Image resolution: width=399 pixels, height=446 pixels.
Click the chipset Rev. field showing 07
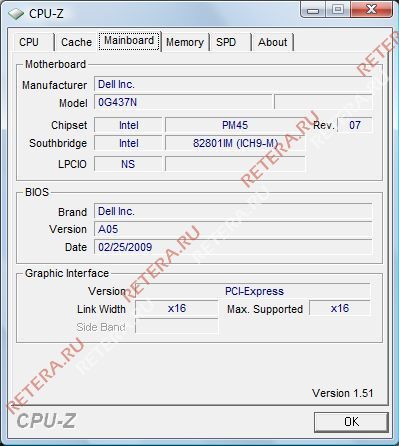(x=355, y=125)
